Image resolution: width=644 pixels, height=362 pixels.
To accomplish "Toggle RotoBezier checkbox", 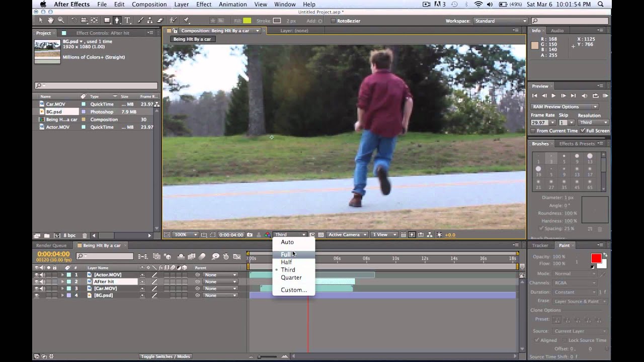I will pos(333,21).
